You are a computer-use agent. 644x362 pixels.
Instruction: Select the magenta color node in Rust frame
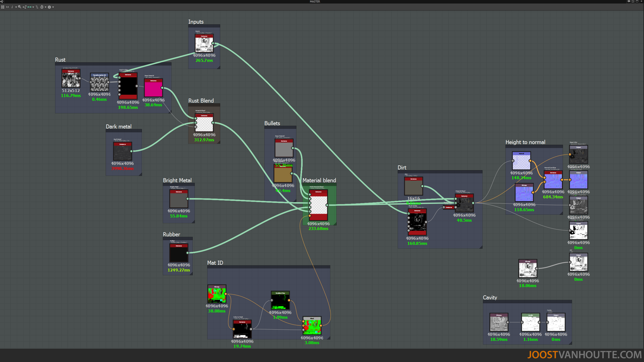[153, 88]
